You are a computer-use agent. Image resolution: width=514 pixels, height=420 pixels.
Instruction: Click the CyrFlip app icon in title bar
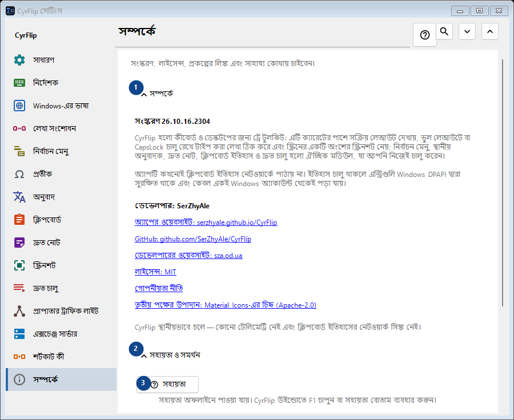pyautogui.click(x=10, y=11)
